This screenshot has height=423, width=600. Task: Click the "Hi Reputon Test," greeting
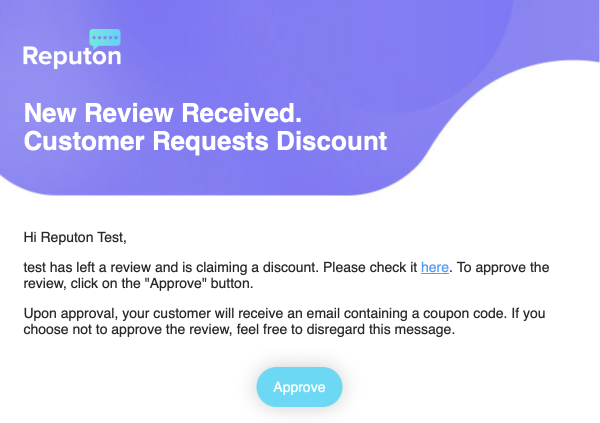click(76, 238)
